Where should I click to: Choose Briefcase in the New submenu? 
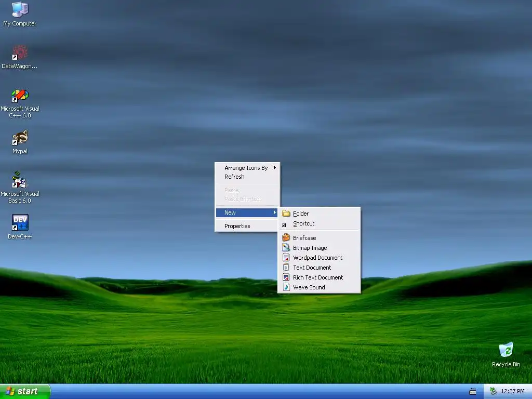[319, 238]
